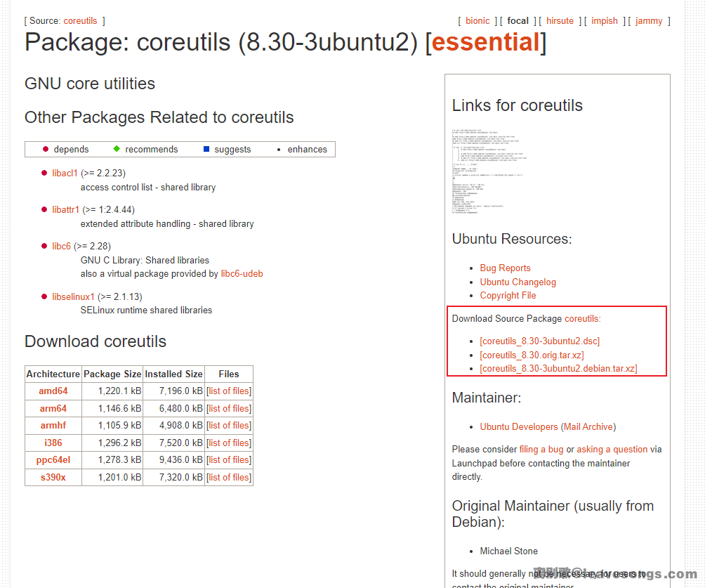
Task: Open the Mail Archive link
Action: 588,426
